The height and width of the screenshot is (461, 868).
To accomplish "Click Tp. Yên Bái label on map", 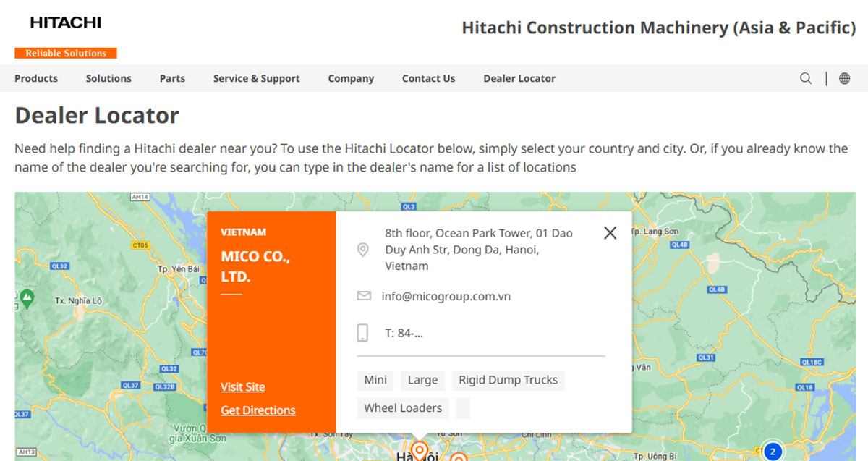I will [177, 269].
